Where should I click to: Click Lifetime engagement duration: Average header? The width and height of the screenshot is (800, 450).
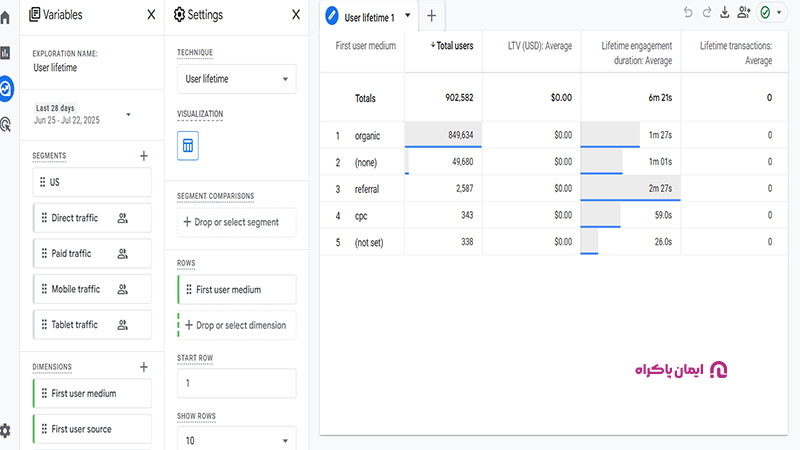click(x=637, y=53)
